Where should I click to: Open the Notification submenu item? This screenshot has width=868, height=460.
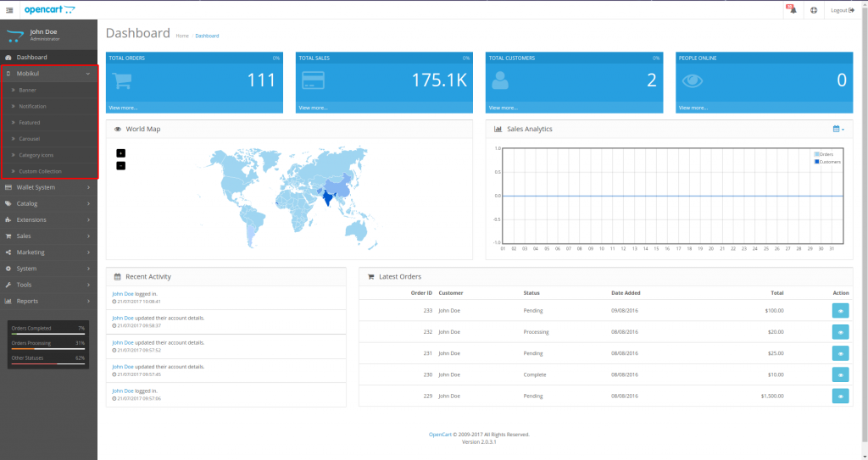tap(33, 106)
